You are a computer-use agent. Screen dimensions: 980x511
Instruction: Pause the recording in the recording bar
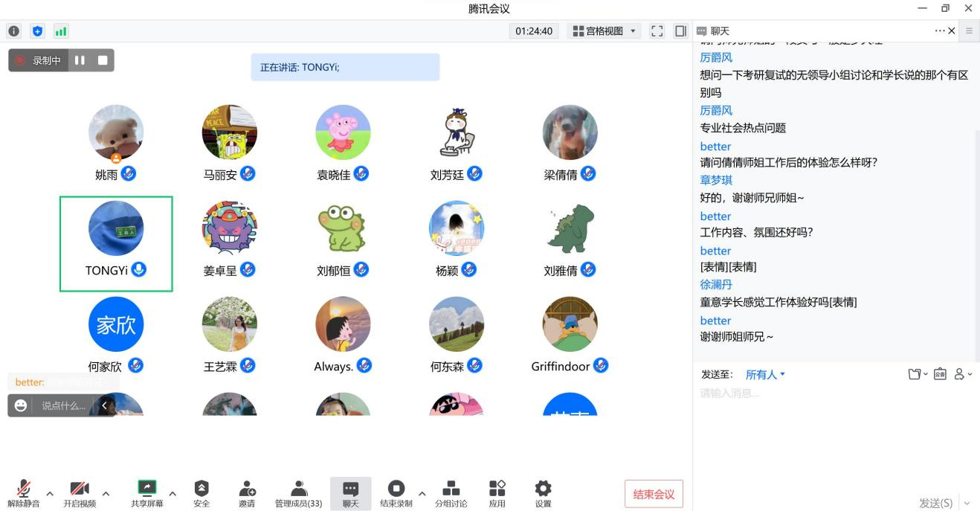tap(80, 60)
